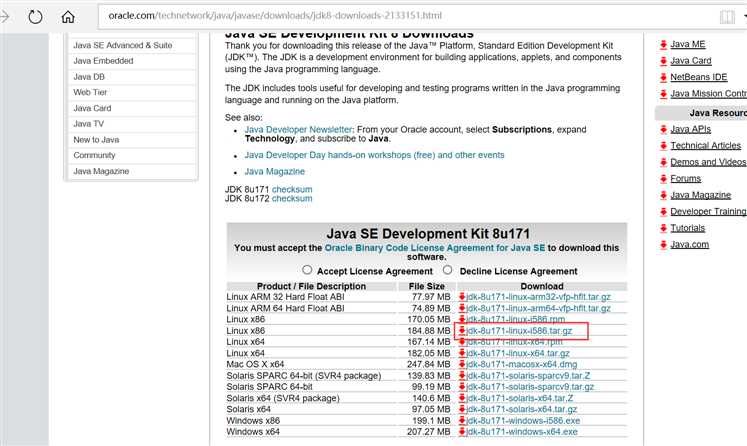This screenshot has height=446, width=747.
Task: Click Solaris SPARC 64-bit (SVR4 package) label
Action: [304, 375]
